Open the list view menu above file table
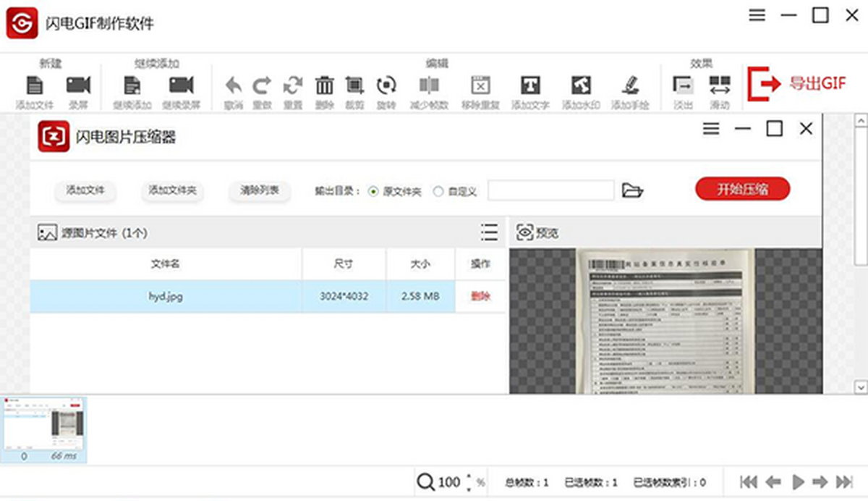 click(489, 232)
